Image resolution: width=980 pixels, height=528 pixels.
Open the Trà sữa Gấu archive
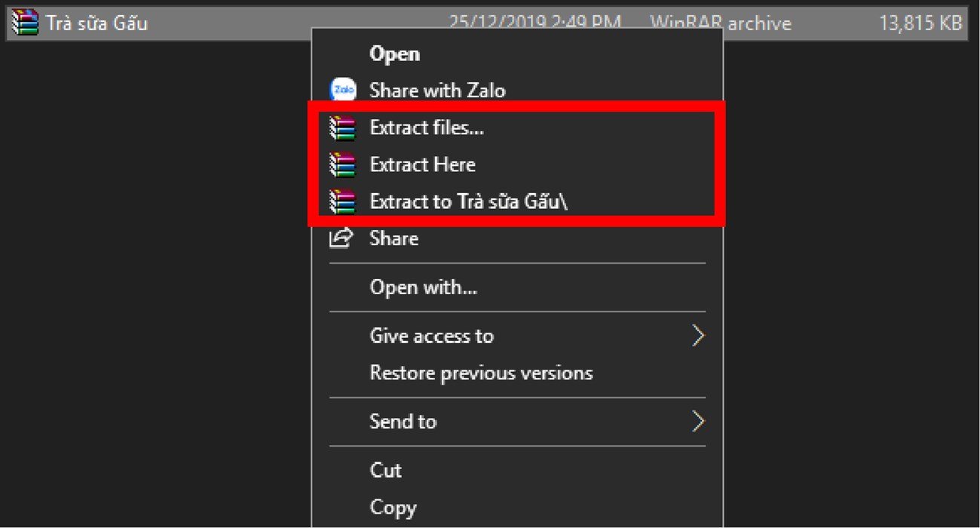(394, 54)
